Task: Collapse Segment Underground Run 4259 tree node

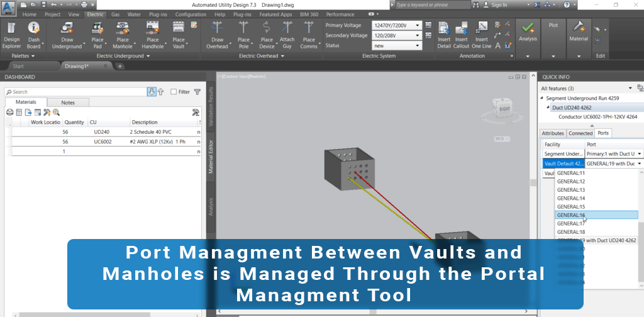Action: (541, 99)
